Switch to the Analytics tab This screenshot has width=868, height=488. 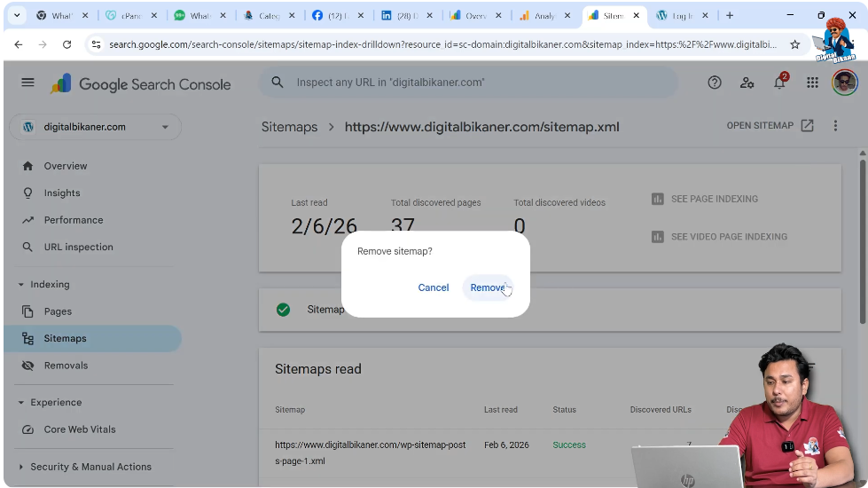coord(544,16)
